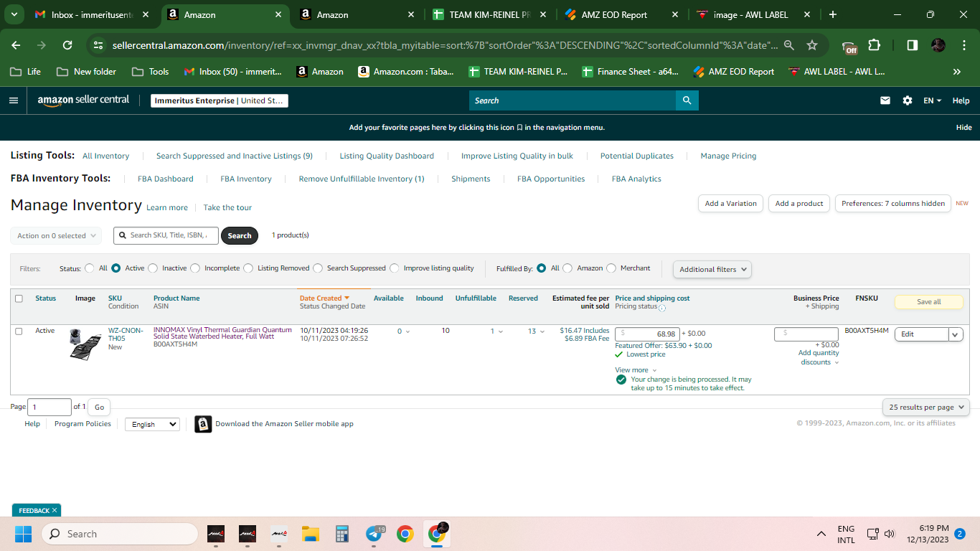Click the Windows Start button
980x551 pixels.
coord(24,534)
